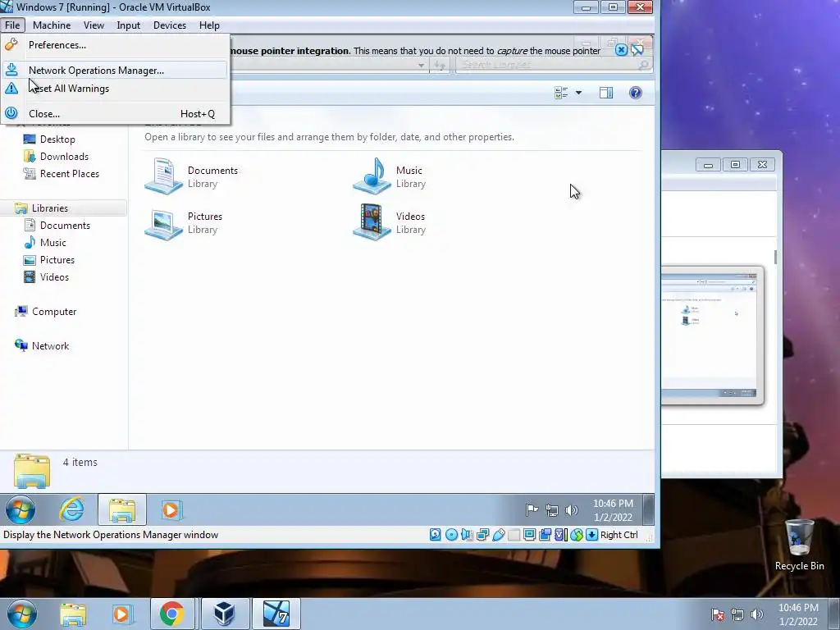Select Videos under Libraries in sidebar
This screenshot has width=840, height=630.
click(x=54, y=277)
